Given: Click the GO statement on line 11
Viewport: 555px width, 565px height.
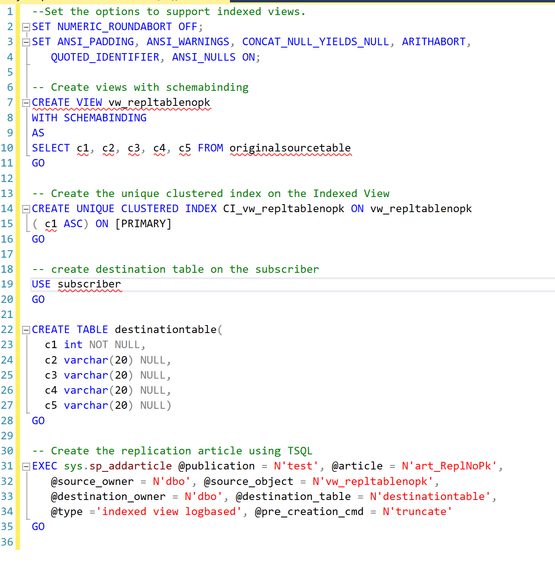Looking at the screenshot, I should [x=38, y=163].
